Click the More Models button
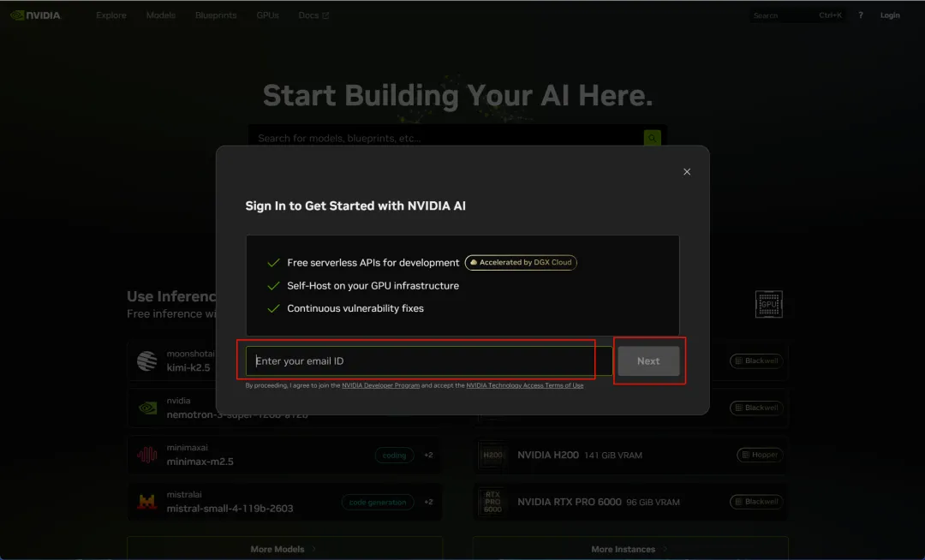This screenshot has width=925, height=560. coord(284,549)
